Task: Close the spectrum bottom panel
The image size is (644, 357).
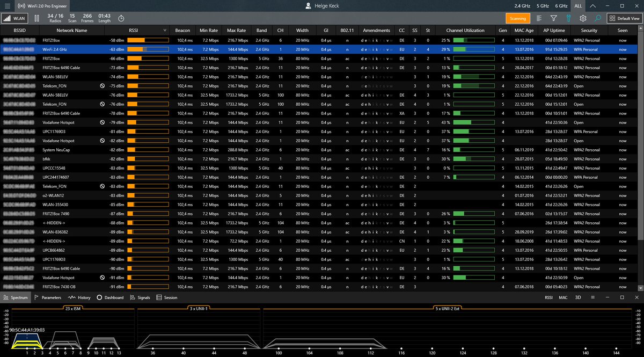Action: point(636,297)
